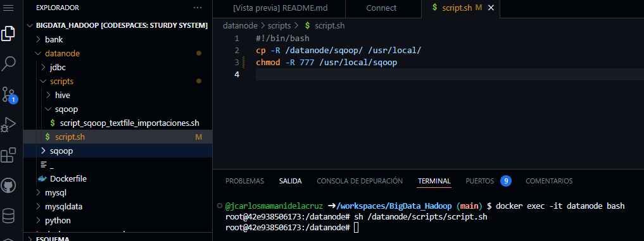The width and height of the screenshot is (644, 241).
Task: Click the Dockerfile whale icon
Action: pos(42,179)
